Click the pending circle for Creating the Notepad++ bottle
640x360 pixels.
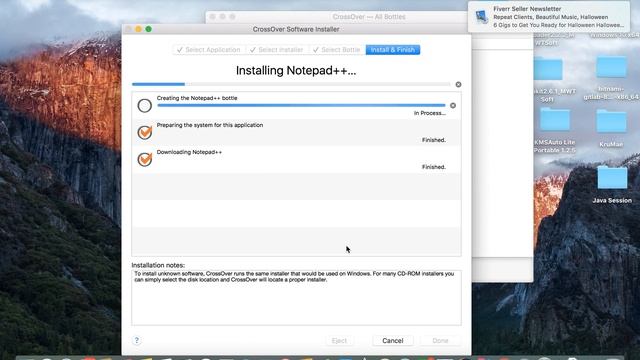[x=144, y=106]
